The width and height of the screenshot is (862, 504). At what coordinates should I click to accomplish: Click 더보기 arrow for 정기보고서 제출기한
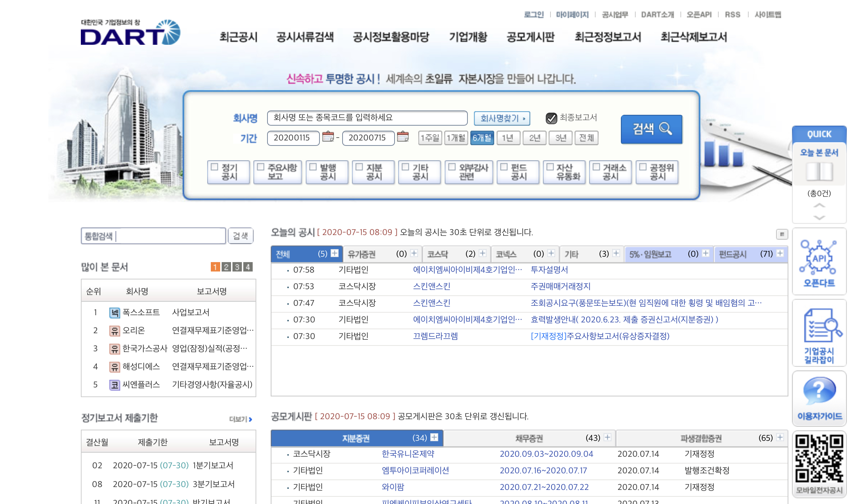pos(241,419)
